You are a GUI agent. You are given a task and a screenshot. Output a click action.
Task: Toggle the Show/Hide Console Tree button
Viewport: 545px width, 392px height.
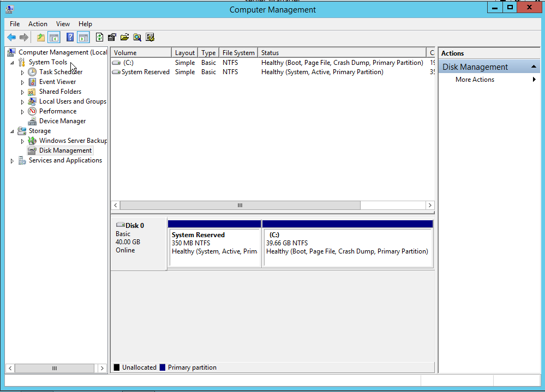53,38
